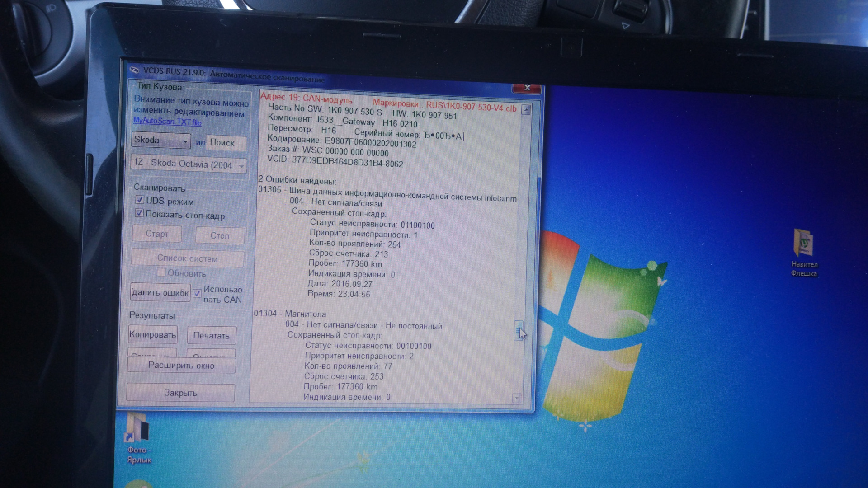Click the scroll-down arrow in the results pane
The height and width of the screenshot is (488, 868).
tap(517, 398)
